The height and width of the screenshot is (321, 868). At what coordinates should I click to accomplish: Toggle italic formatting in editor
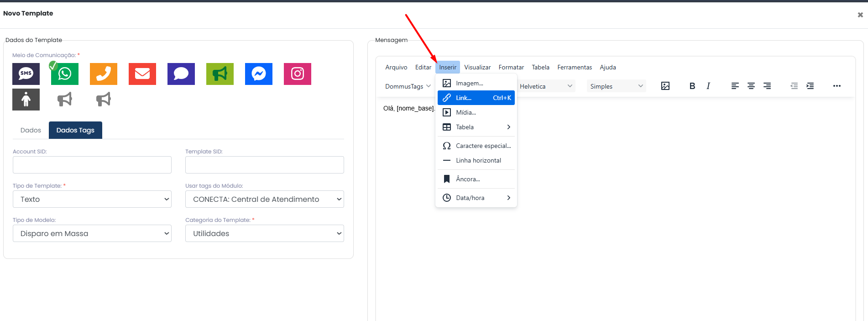click(708, 86)
